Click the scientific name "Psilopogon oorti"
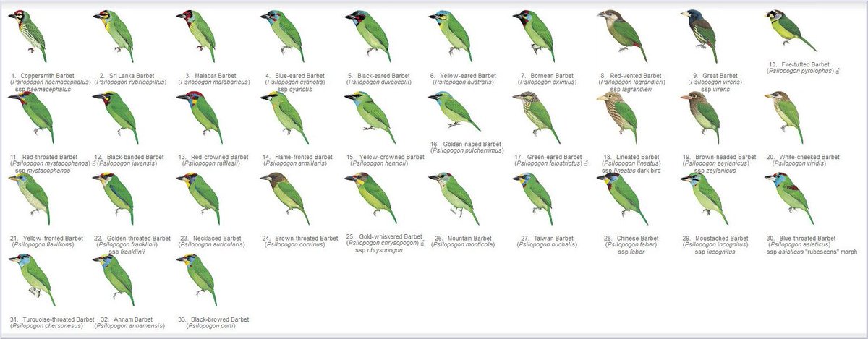This screenshot has height=339, width=868. [211, 326]
